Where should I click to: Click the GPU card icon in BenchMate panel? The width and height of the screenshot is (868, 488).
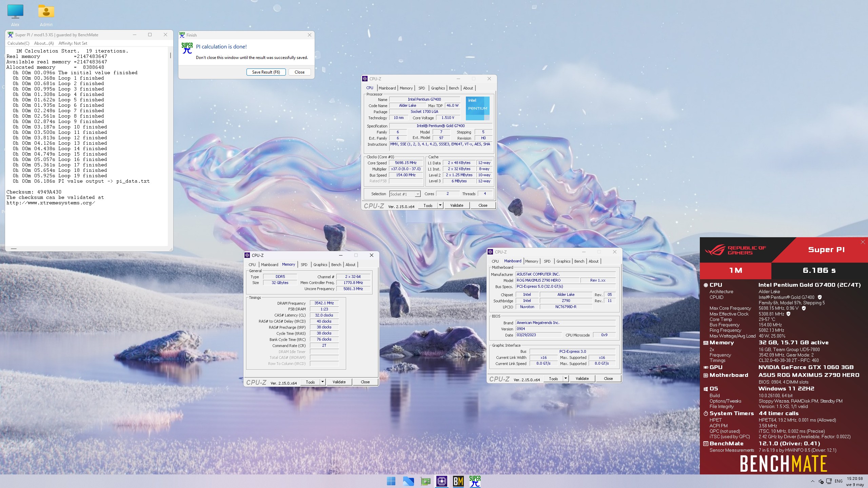[706, 367]
